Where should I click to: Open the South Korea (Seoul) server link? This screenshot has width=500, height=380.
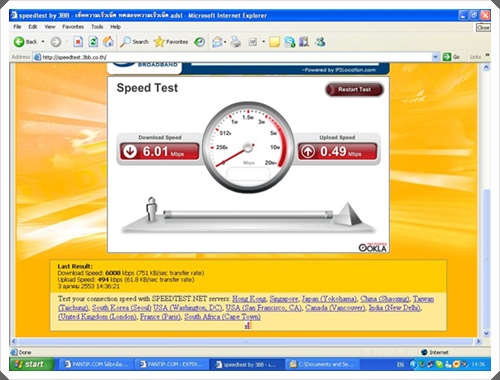pos(121,308)
